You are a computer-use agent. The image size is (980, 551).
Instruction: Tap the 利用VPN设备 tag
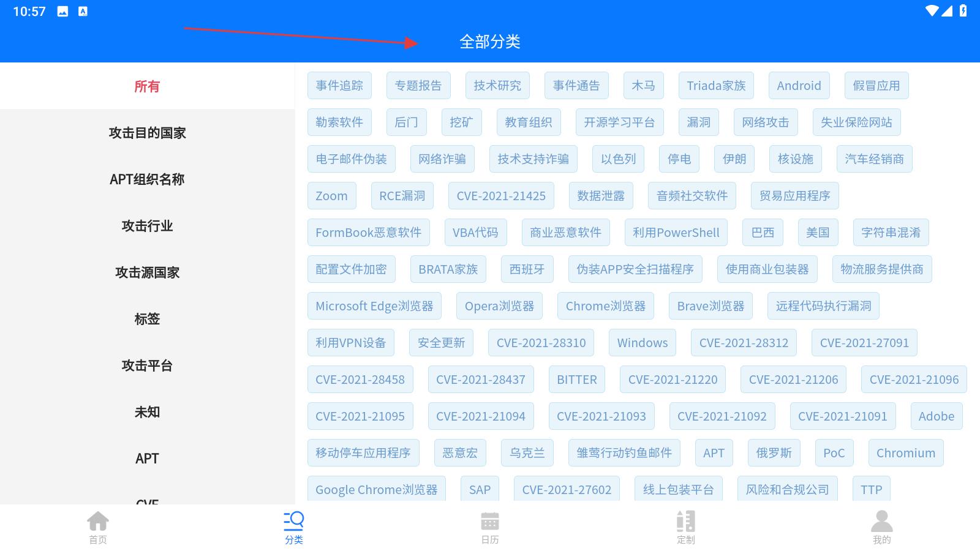351,343
